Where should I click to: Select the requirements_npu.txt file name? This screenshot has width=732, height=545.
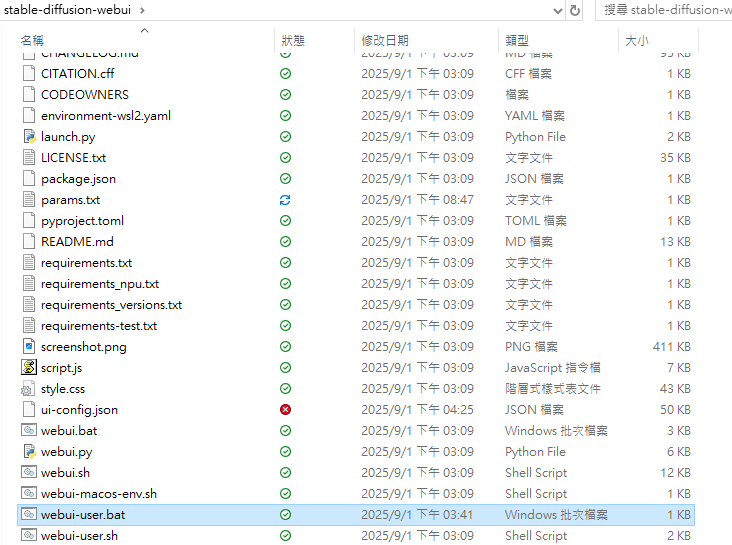(x=100, y=284)
